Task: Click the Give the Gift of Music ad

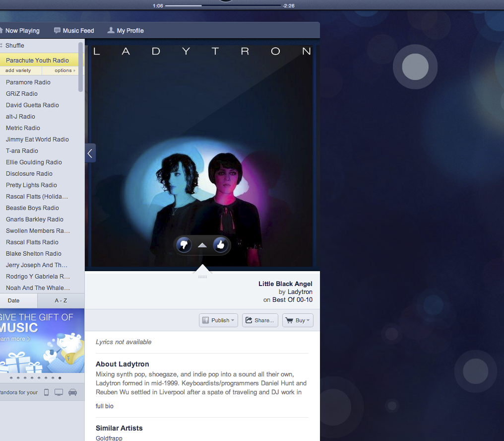Action: (x=42, y=341)
